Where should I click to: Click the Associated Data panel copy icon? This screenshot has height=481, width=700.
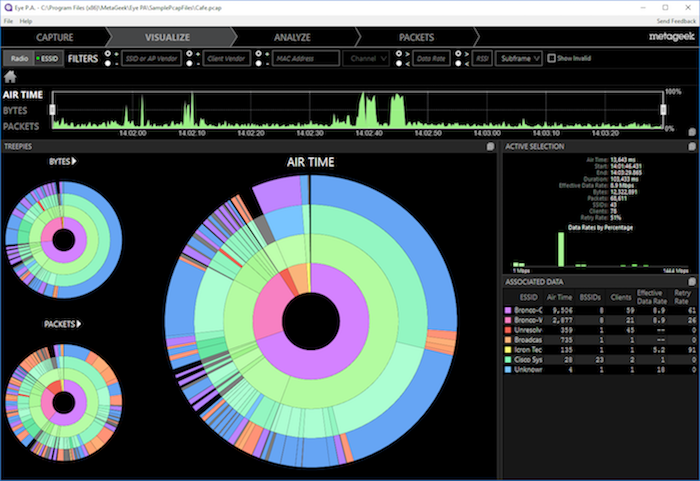[692, 281]
